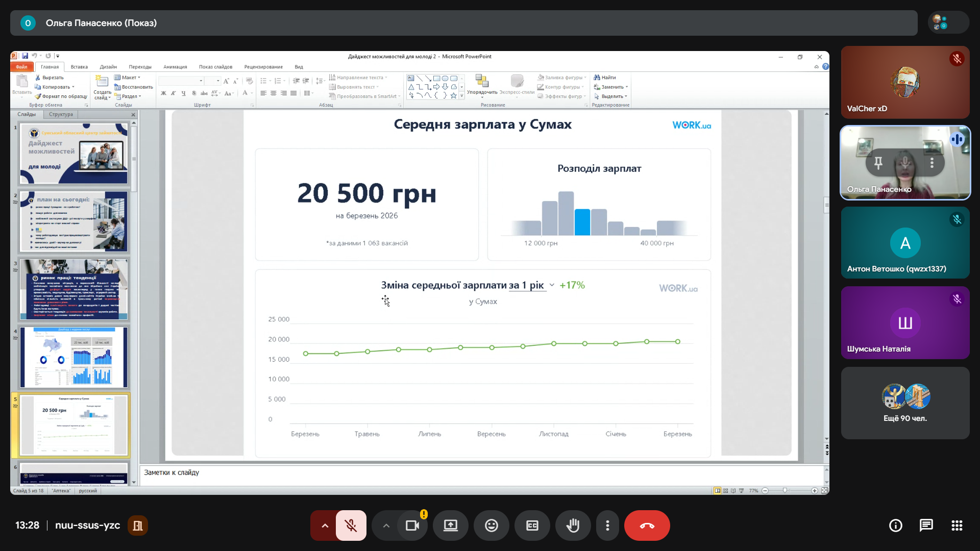Expand audio settings arrow beside microphone
This screenshot has height=551, width=980.
click(325, 525)
